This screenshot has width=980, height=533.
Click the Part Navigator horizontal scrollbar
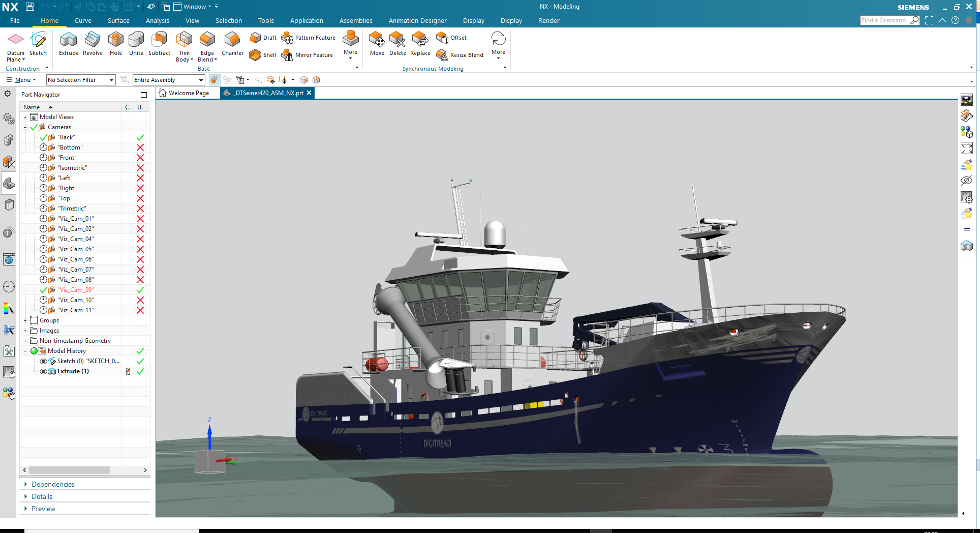pos(70,470)
